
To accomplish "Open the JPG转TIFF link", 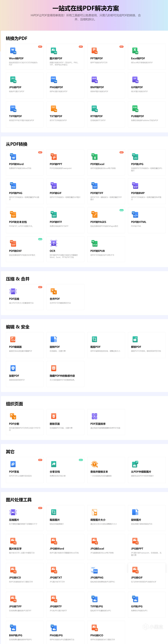I will click(15, 607).
